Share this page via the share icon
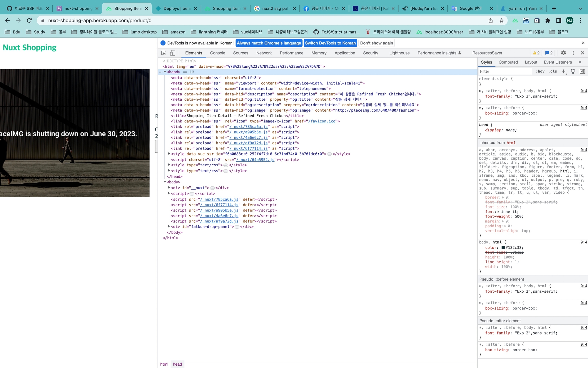This screenshot has height=368, width=588. (x=491, y=20)
